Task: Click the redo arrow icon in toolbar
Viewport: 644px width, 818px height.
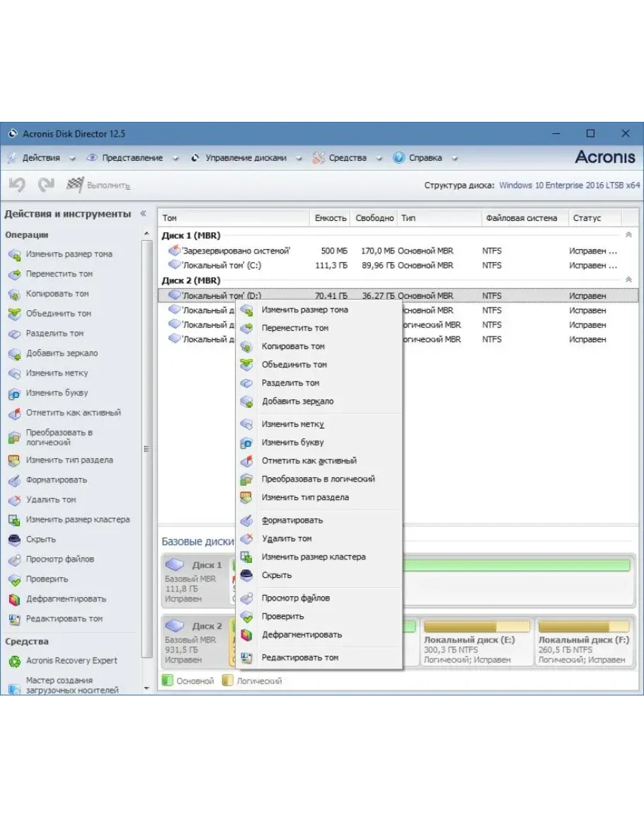Action: pyautogui.click(x=46, y=185)
